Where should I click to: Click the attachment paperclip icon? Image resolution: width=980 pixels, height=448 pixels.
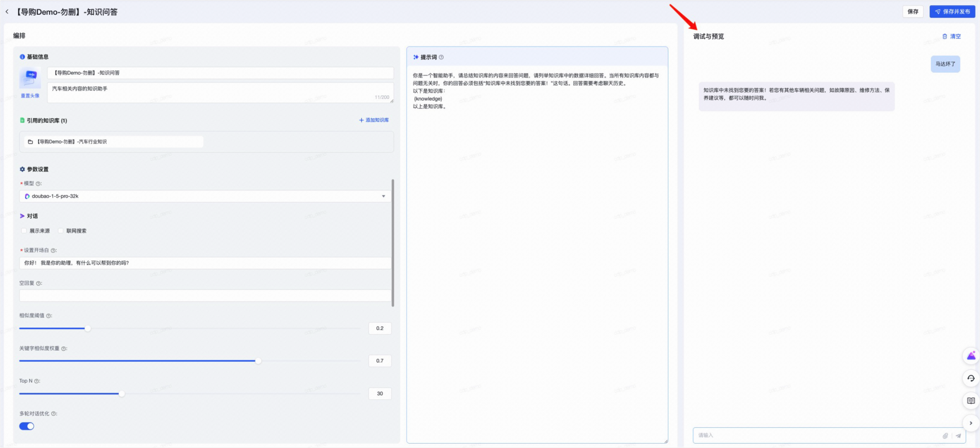pos(946,436)
